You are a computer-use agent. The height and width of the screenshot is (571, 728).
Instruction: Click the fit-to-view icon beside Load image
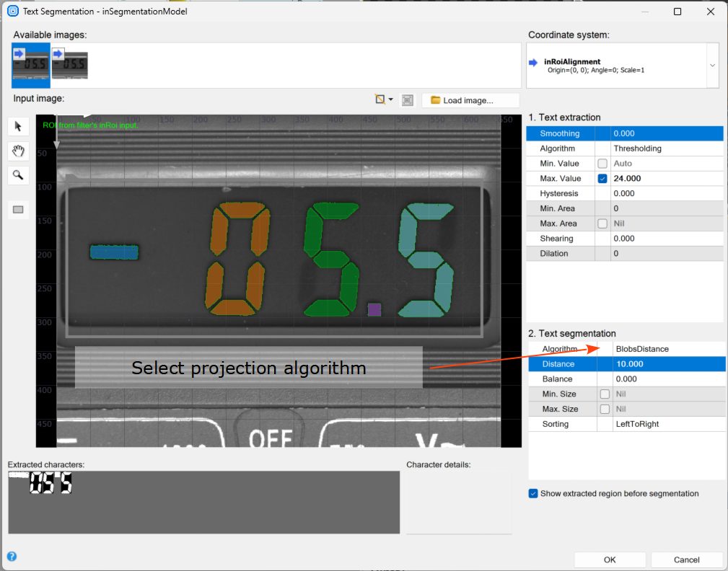tap(408, 100)
